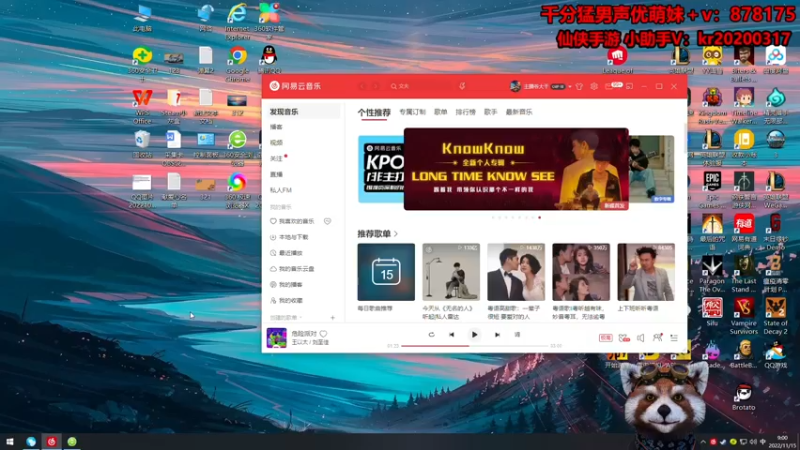Open the sound effects icon in player bar
This screenshot has height=450, width=800.
point(623,338)
